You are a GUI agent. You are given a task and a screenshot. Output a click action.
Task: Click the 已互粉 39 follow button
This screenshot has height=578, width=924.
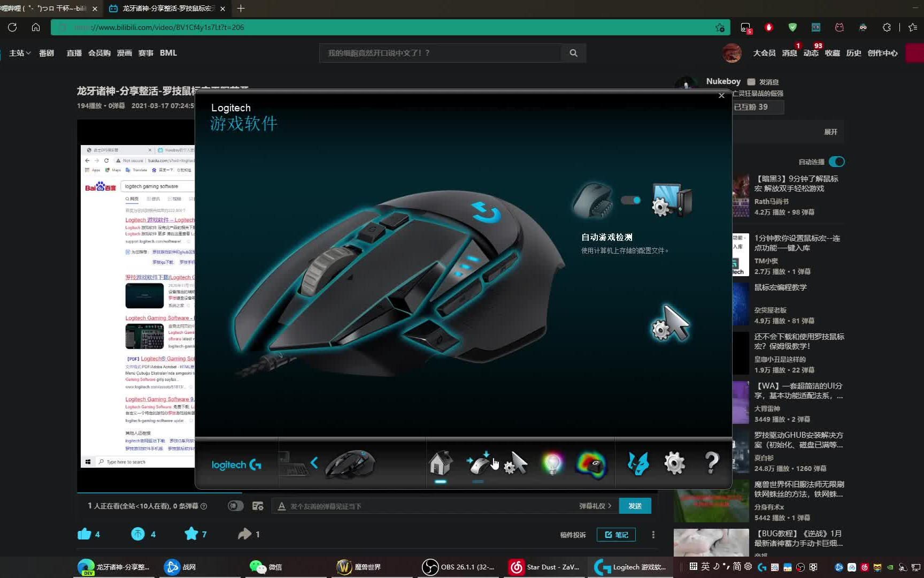coord(757,107)
